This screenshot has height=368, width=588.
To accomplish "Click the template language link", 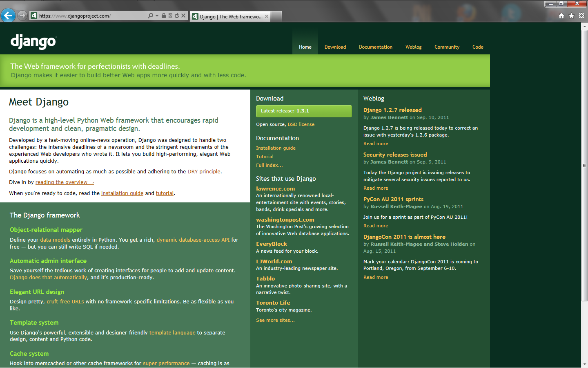I will click(x=172, y=333).
